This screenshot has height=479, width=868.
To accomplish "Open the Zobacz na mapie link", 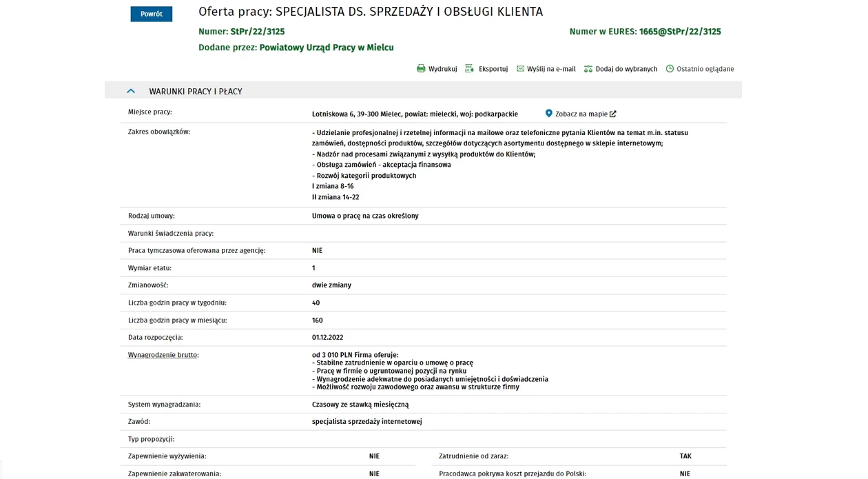I will [x=581, y=114].
